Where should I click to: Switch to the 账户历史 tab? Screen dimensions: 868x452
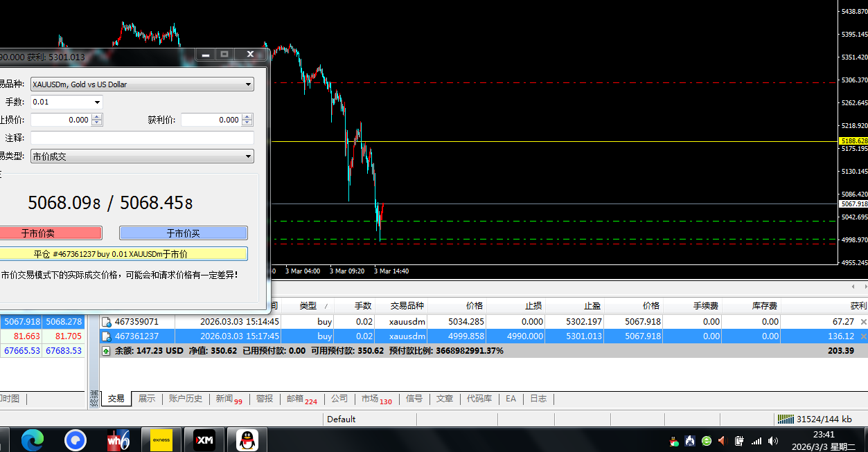[186, 399]
